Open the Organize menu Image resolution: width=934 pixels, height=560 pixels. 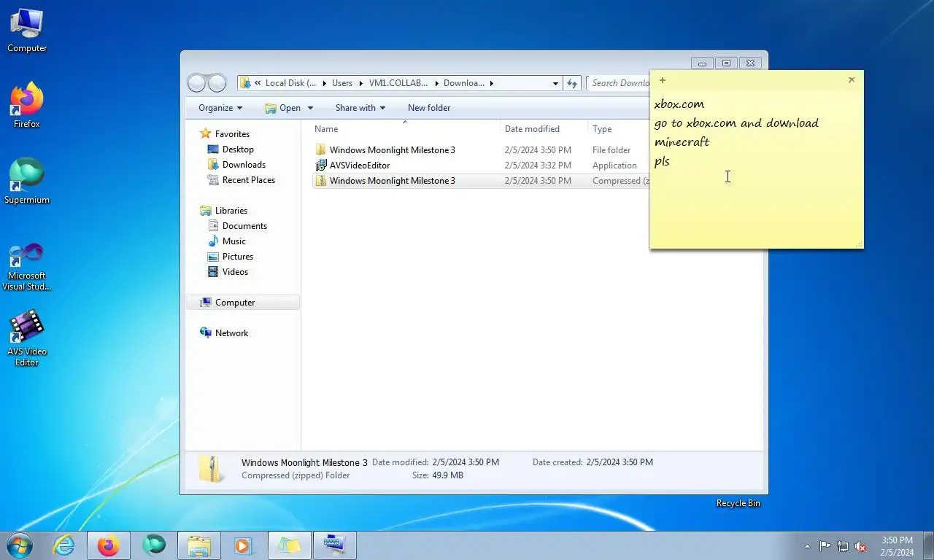coord(220,108)
